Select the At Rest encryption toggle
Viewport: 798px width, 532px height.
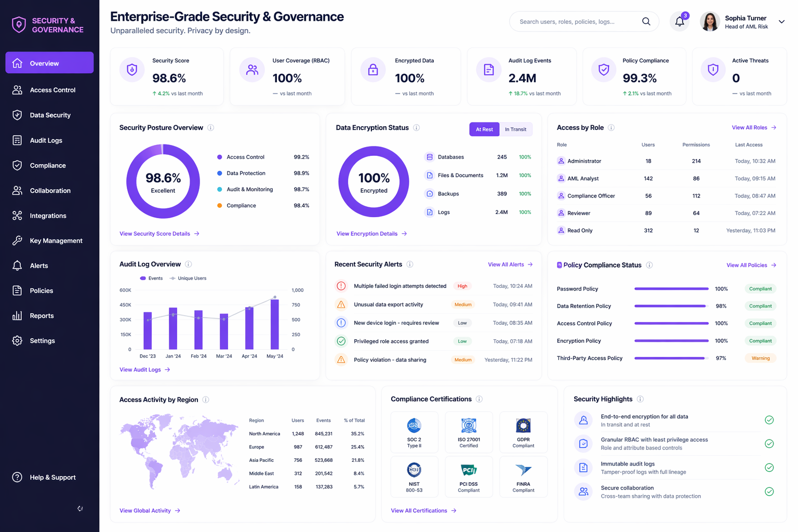484,129
